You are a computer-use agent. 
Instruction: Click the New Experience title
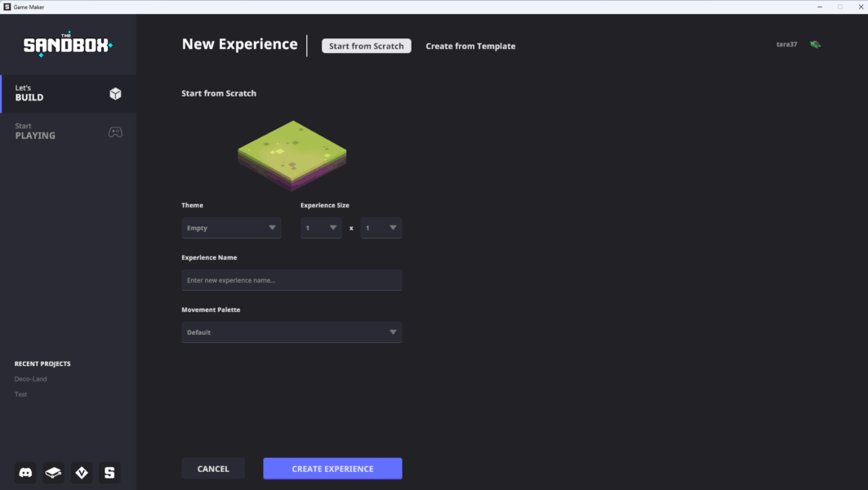[x=240, y=44]
